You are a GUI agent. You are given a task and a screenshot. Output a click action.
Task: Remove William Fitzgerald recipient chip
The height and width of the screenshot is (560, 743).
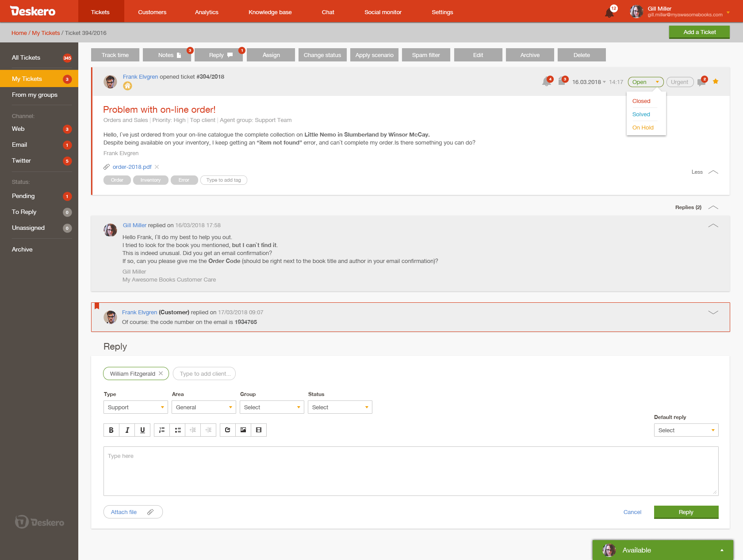(x=161, y=373)
